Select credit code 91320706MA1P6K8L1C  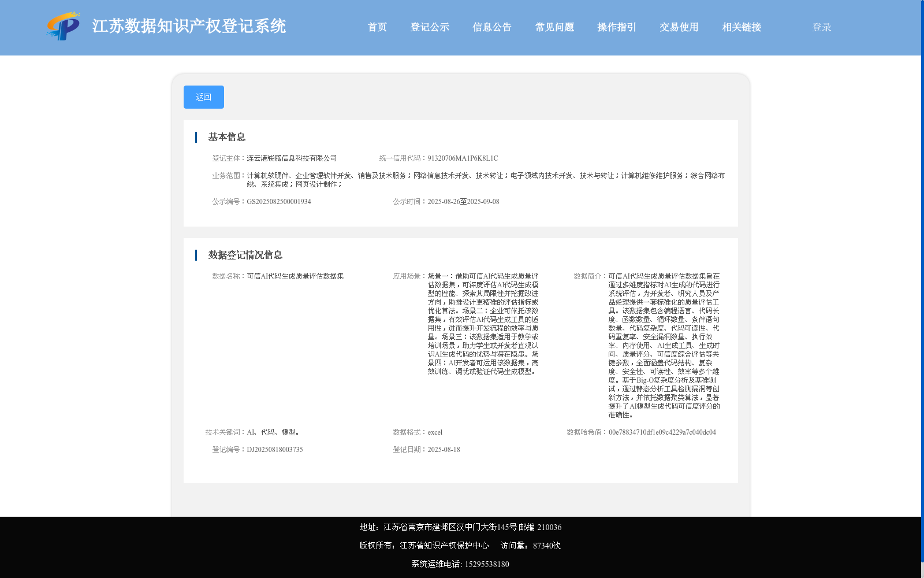pyautogui.click(x=463, y=158)
